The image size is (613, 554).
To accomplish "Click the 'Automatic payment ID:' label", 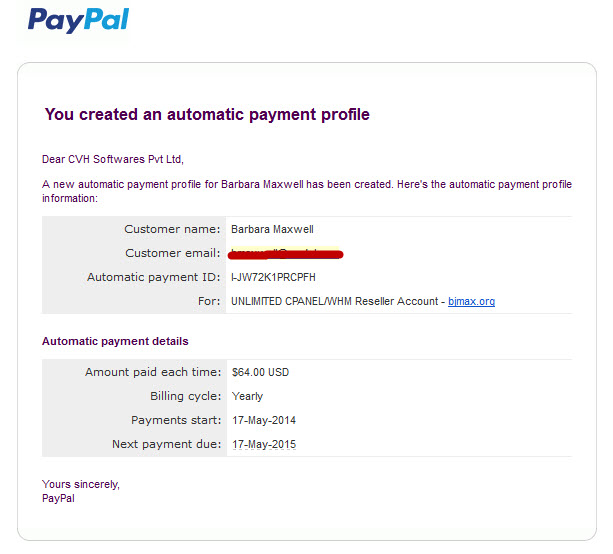I will [x=154, y=278].
